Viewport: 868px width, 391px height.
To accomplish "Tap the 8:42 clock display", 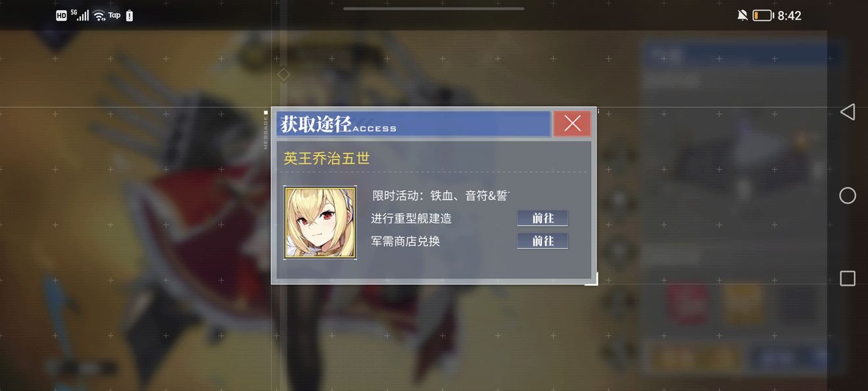I will [x=789, y=15].
